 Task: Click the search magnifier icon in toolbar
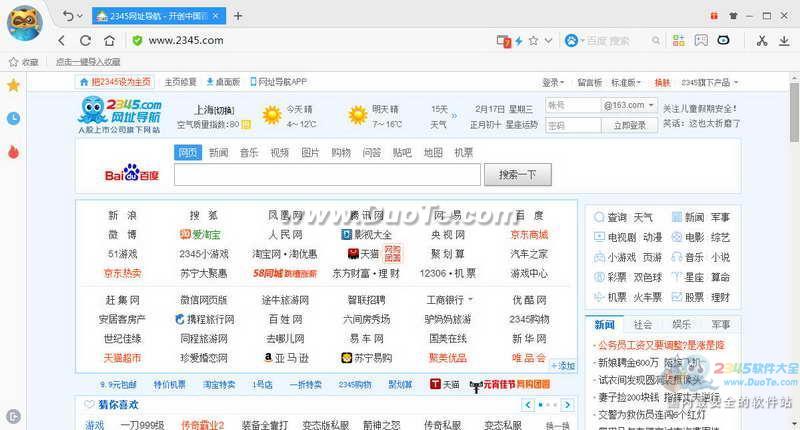[x=656, y=41]
